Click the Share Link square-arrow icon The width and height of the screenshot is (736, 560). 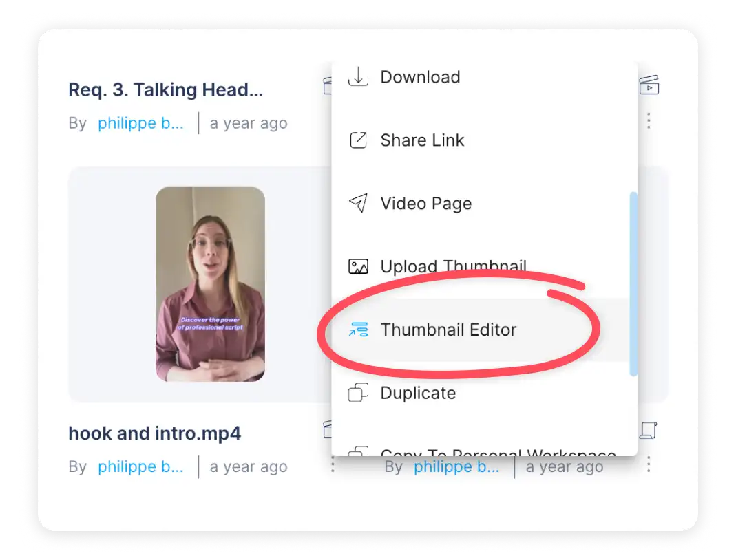[x=358, y=140]
